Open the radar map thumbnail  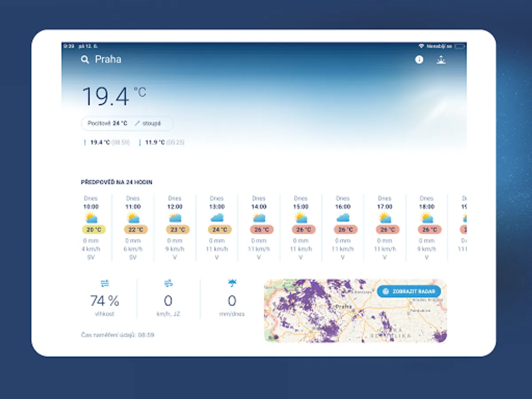click(356, 311)
